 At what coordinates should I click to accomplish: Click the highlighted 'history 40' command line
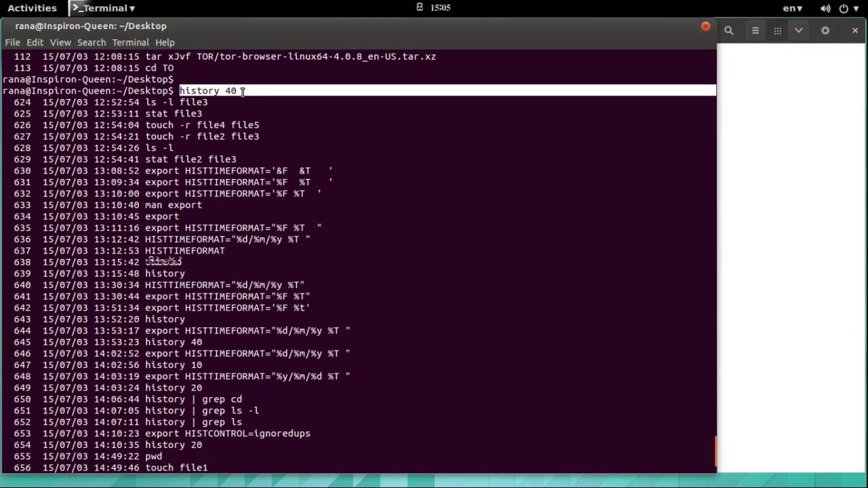[447, 91]
